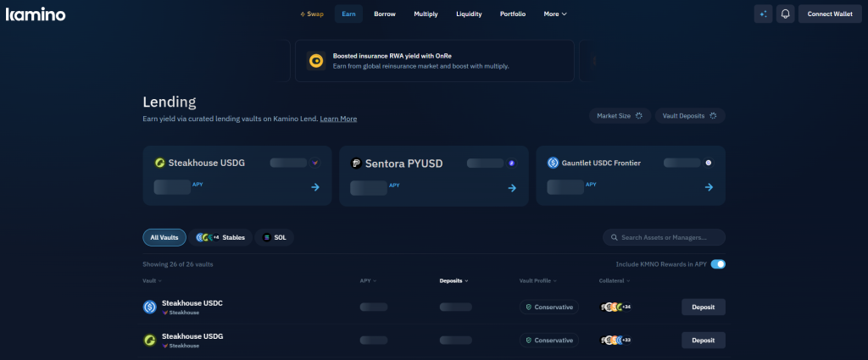This screenshot has height=360, width=868.
Task: Click the arrow on Gauntlet USDC Frontier card
Action: 709,187
